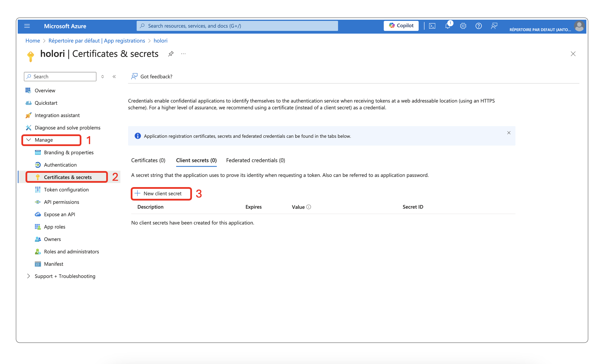The height and width of the screenshot is (364, 607).
Task: Expand Support + Troubleshooting section
Action: click(61, 276)
